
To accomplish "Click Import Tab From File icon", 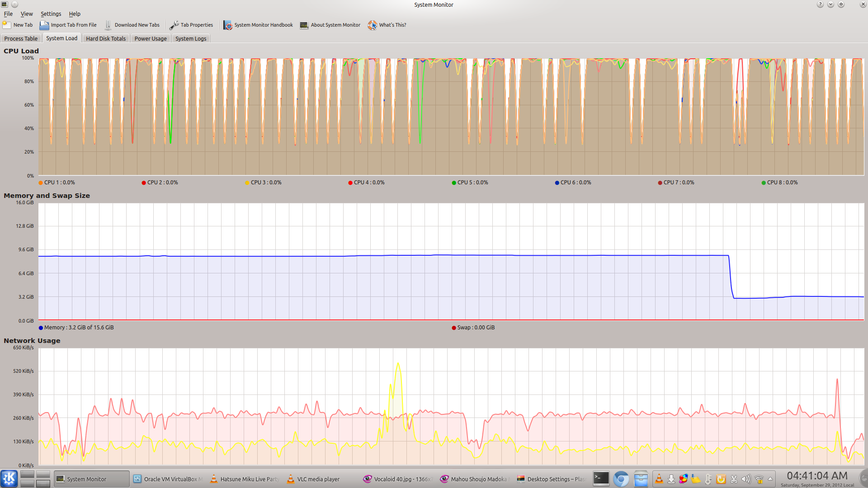I will coord(44,25).
